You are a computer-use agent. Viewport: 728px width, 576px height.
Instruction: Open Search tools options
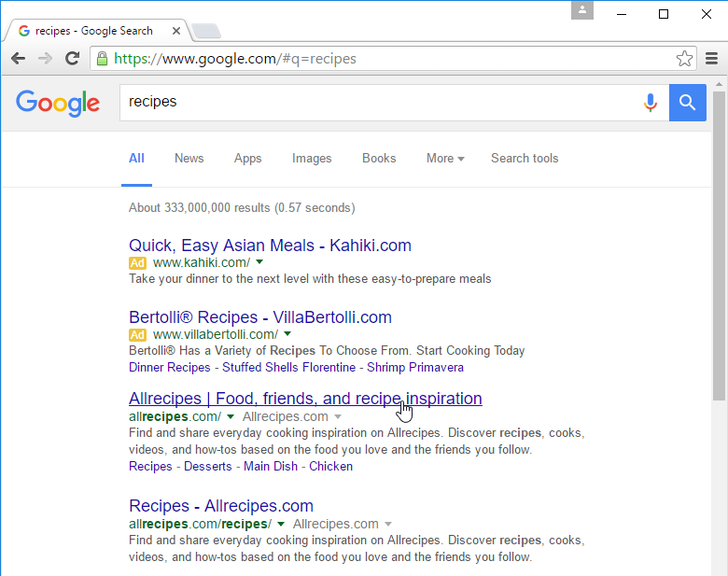click(x=525, y=159)
